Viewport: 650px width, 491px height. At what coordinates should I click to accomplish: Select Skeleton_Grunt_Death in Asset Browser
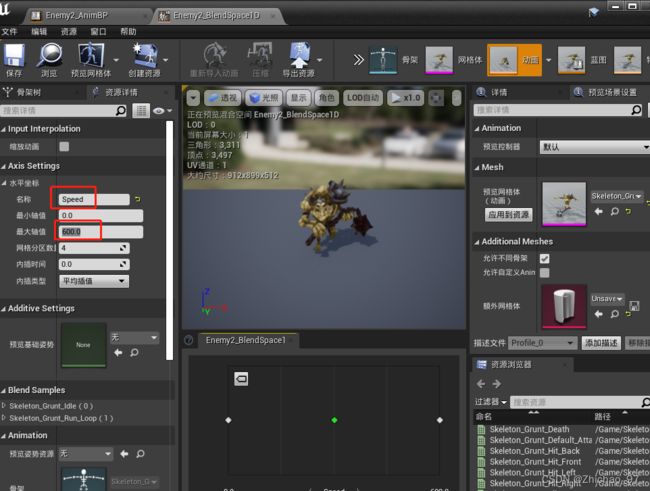tap(529, 429)
